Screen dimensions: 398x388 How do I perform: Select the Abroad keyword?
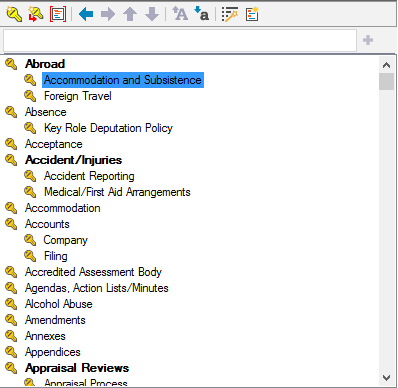(x=45, y=64)
